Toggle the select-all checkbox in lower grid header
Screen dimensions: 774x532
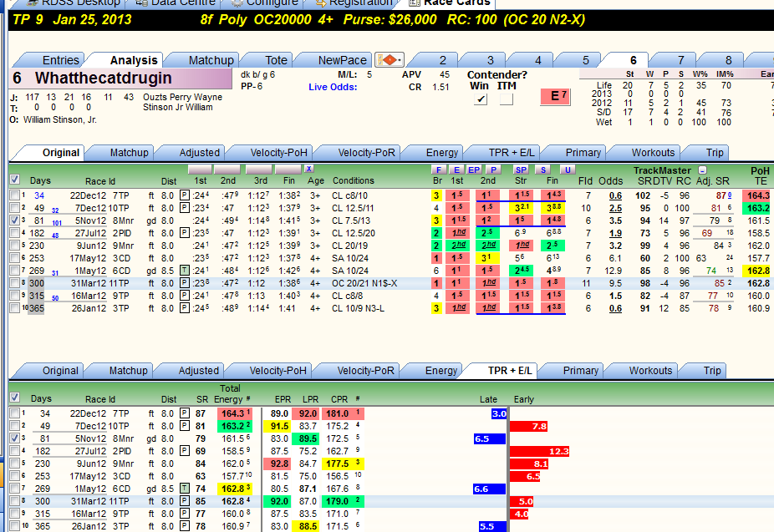click(x=15, y=397)
